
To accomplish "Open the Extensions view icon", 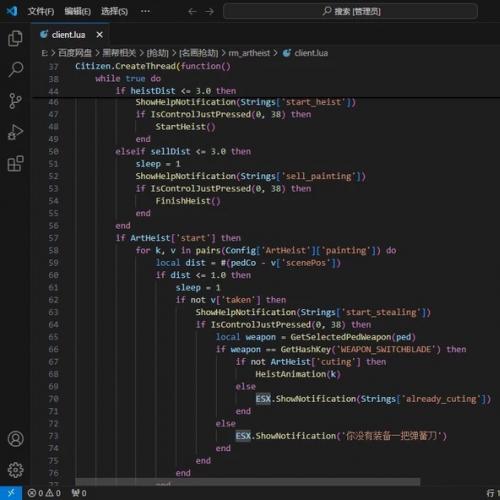I will pyautogui.click(x=15, y=164).
